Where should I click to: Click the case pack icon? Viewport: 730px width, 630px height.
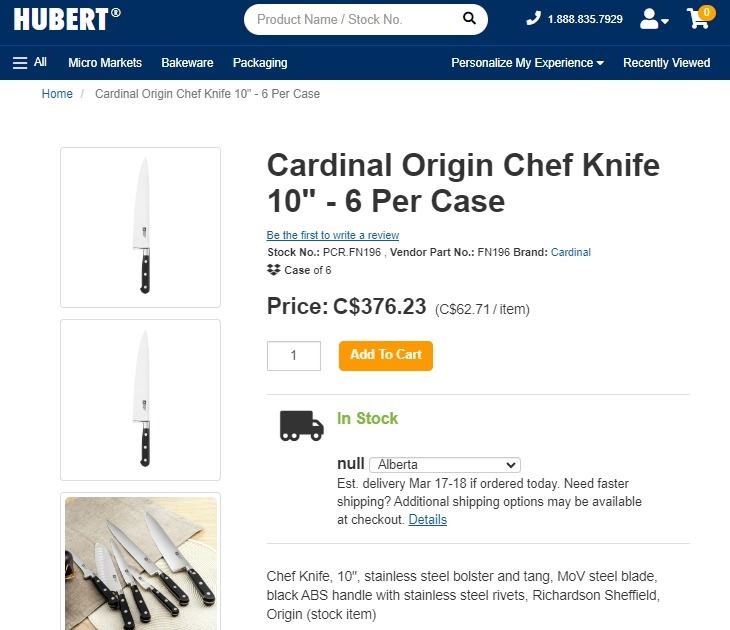(x=274, y=270)
